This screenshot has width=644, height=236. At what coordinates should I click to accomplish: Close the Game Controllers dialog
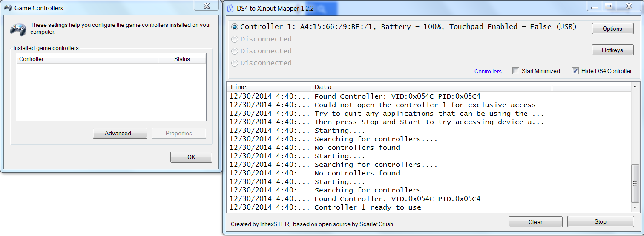tap(207, 5)
